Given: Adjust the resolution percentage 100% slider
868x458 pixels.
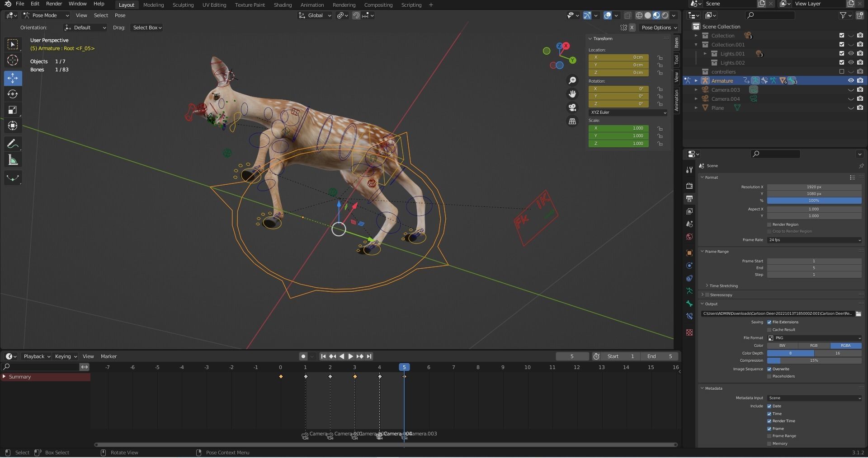Looking at the screenshot, I should 814,201.
